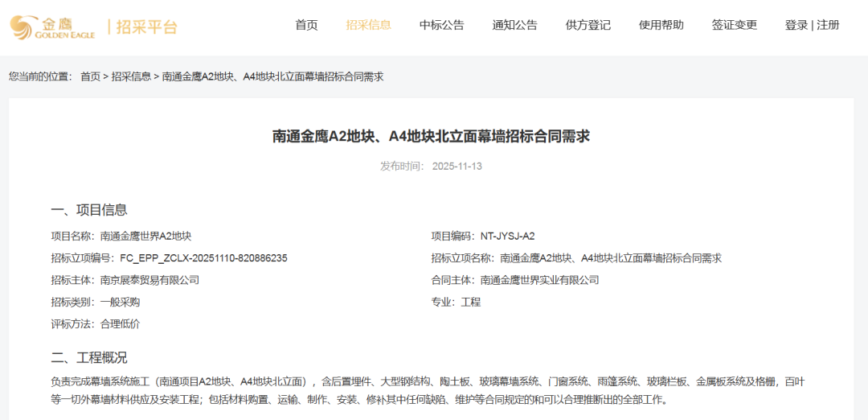Click the 招采平台 header text
The image size is (868, 420).
147,26
